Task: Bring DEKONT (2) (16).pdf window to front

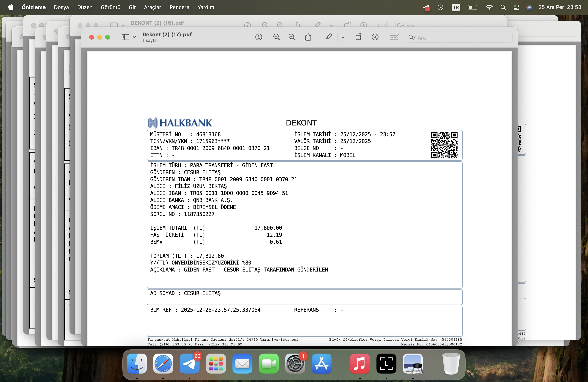Action: coord(157,23)
